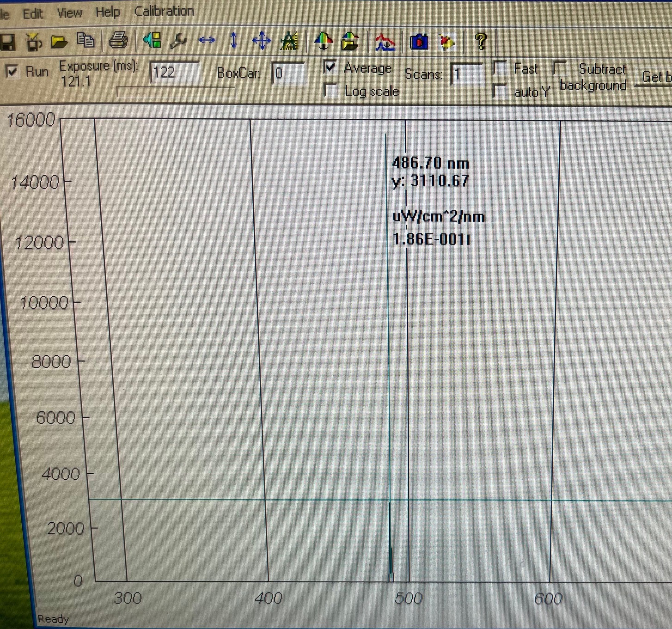Click the Exposure (ms) input field
672x629 pixels.
pyautogui.click(x=175, y=73)
